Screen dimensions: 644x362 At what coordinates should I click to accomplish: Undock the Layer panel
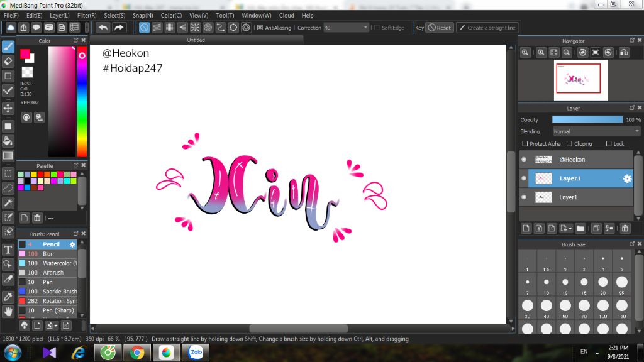631,107
